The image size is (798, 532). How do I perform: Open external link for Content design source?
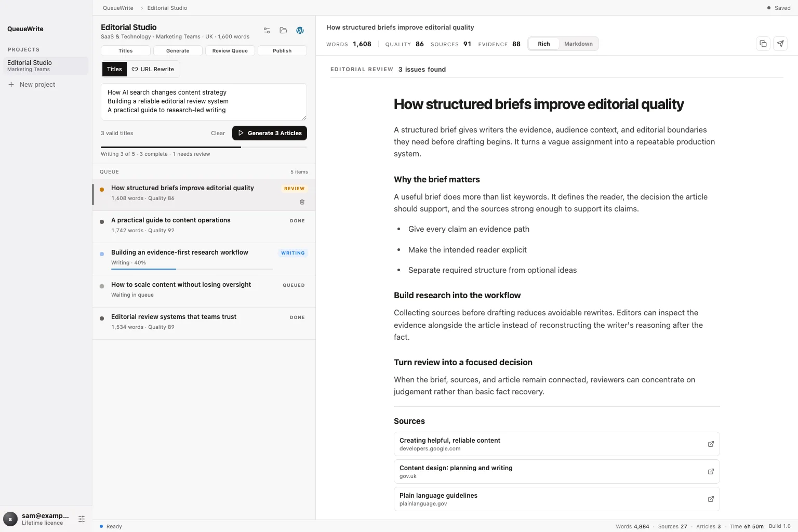tap(711, 472)
